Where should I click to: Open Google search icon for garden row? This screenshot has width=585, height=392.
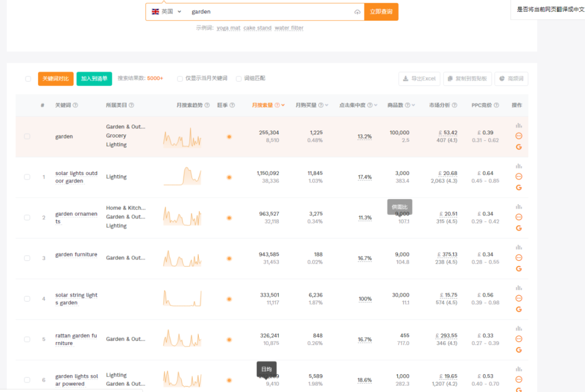[x=518, y=147]
